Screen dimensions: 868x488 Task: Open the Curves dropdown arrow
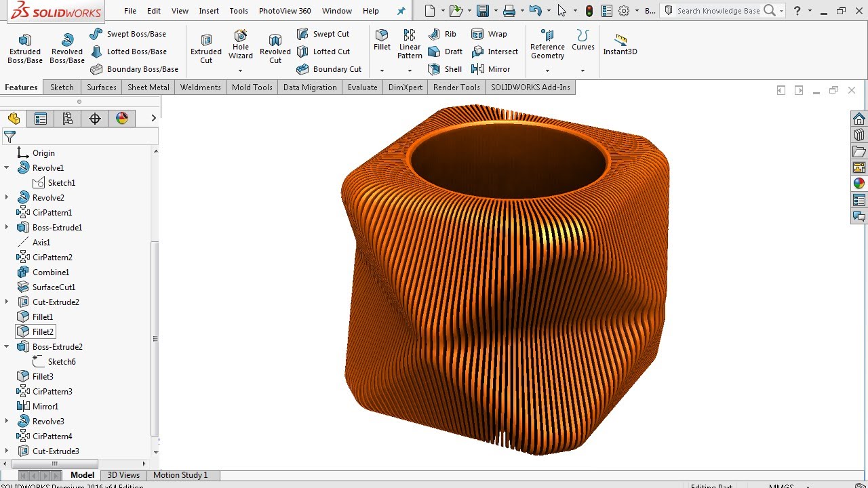coord(583,70)
